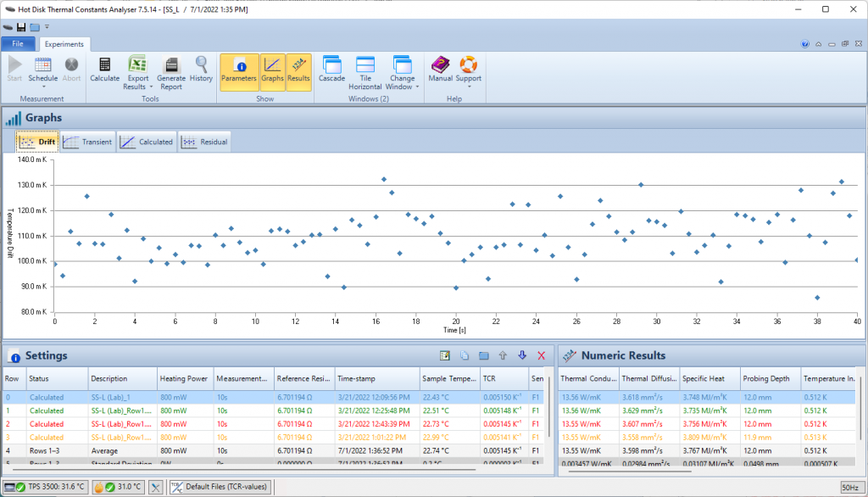Screen dimensions: 868x497
Task: Switch to the Transient graph tab
Action: pos(87,142)
